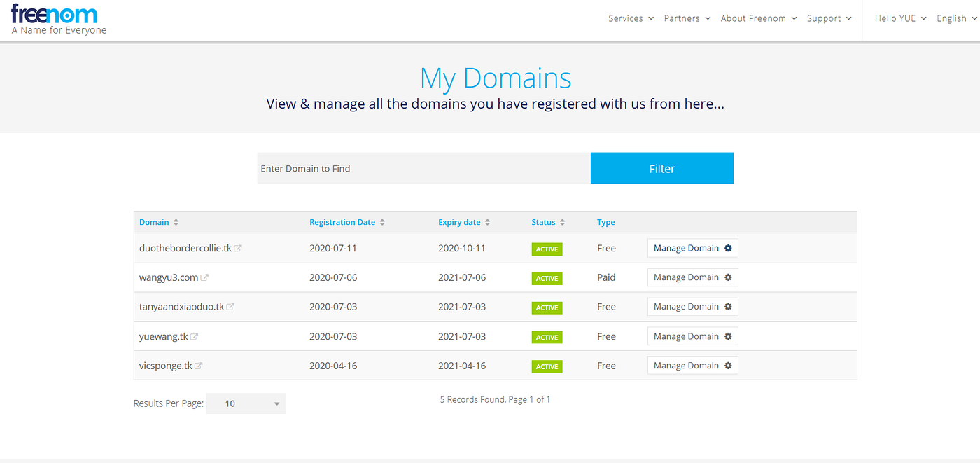
Task: Manage Domain for tanyaandxiaoduo.tk
Action: (693, 307)
